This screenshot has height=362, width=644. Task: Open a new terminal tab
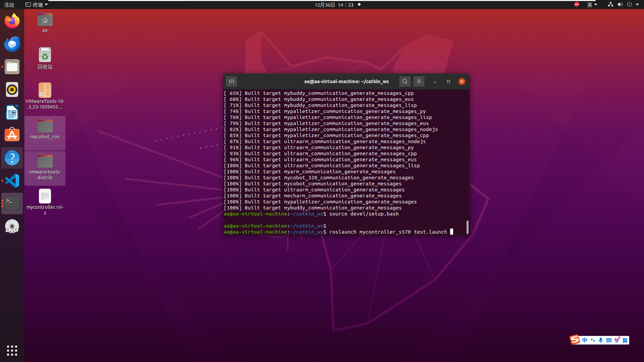pyautogui.click(x=231, y=81)
